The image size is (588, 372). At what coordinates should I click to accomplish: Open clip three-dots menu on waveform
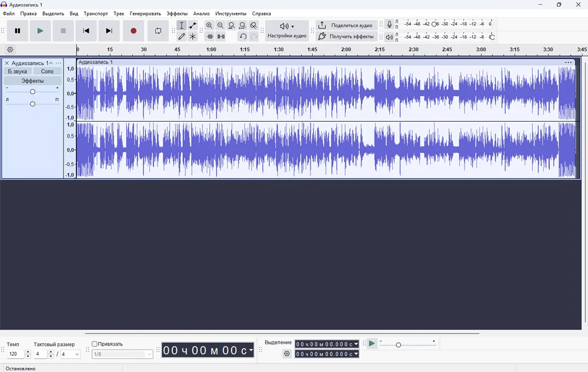[568, 62]
